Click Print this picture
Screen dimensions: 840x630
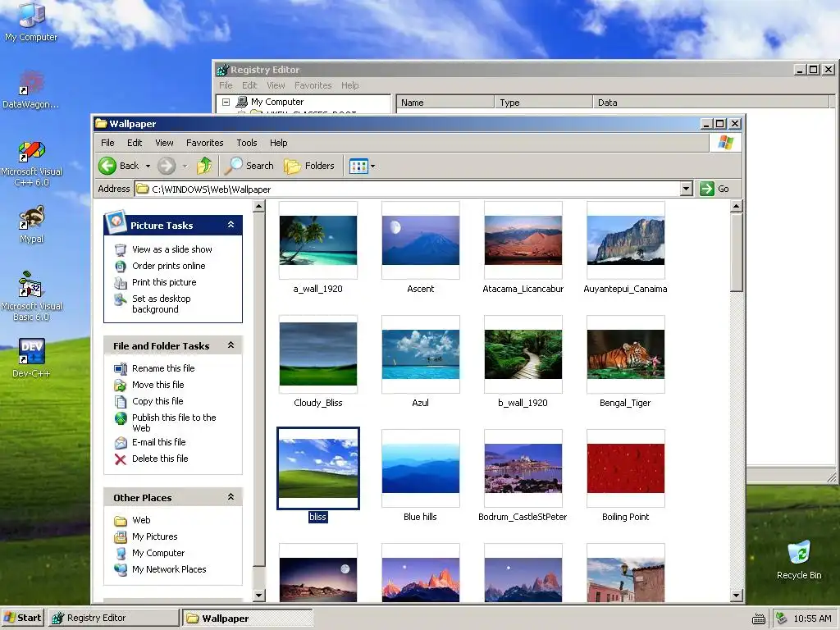164,282
